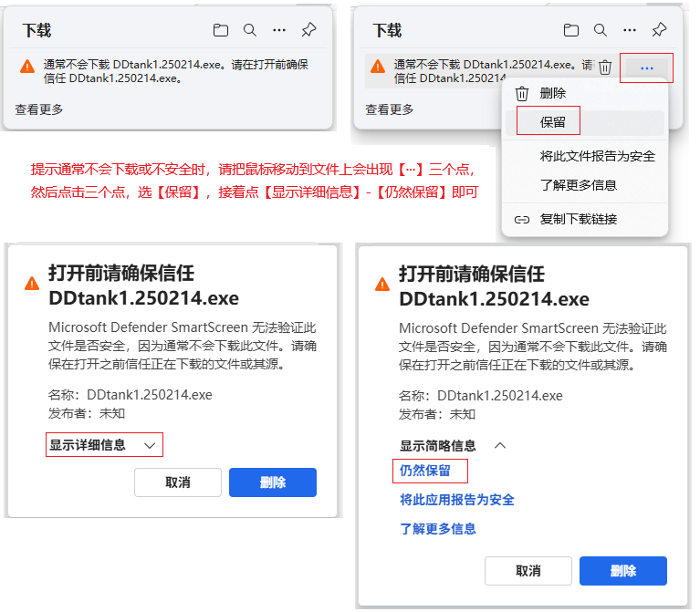Click 将此应用报告为安全 link
Screen dimensions: 700x612
coord(456,500)
